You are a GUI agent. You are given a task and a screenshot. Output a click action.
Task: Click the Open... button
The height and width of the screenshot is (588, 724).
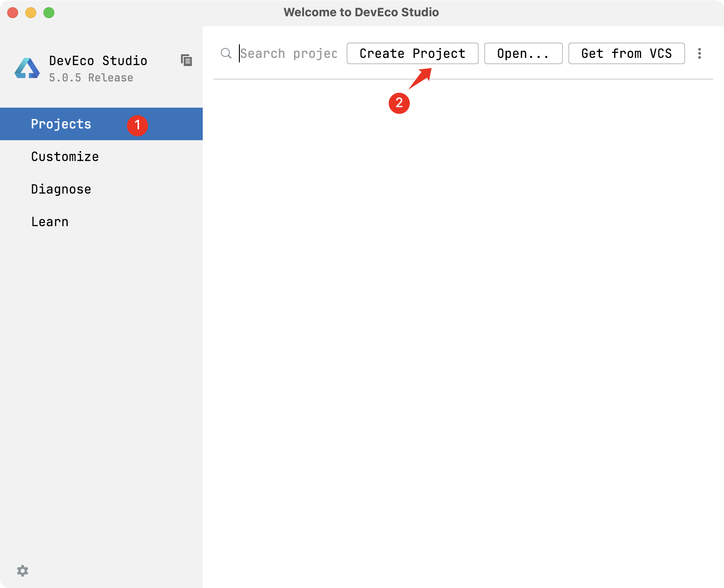click(524, 53)
